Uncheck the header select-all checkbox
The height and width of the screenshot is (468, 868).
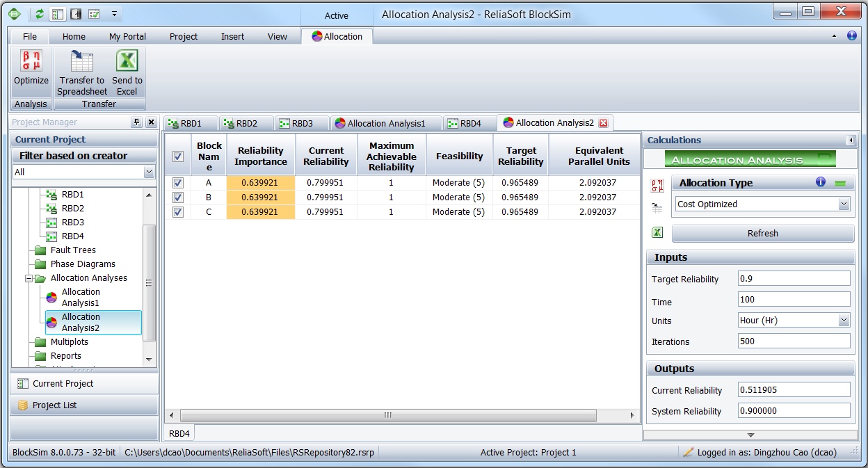[177, 157]
